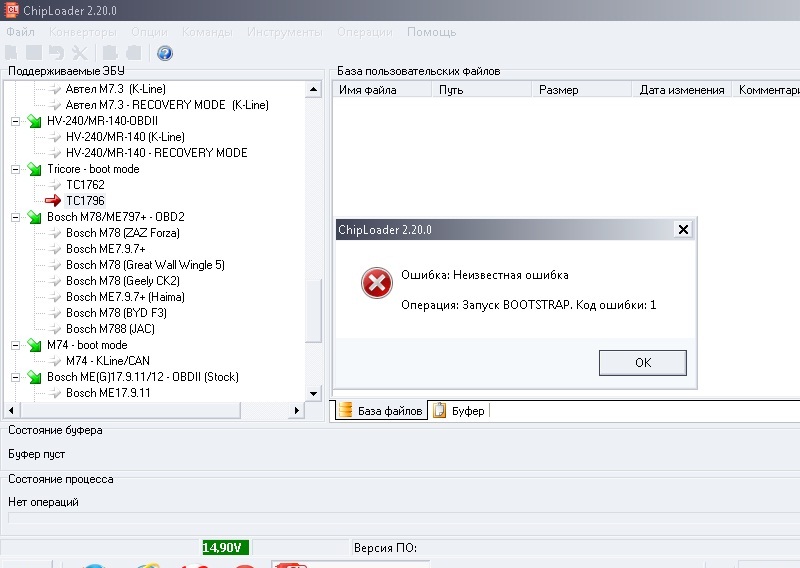
Task: Click the green arrow icon beside HV-240/MR-140-OBDII
Action: tap(35, 121)
